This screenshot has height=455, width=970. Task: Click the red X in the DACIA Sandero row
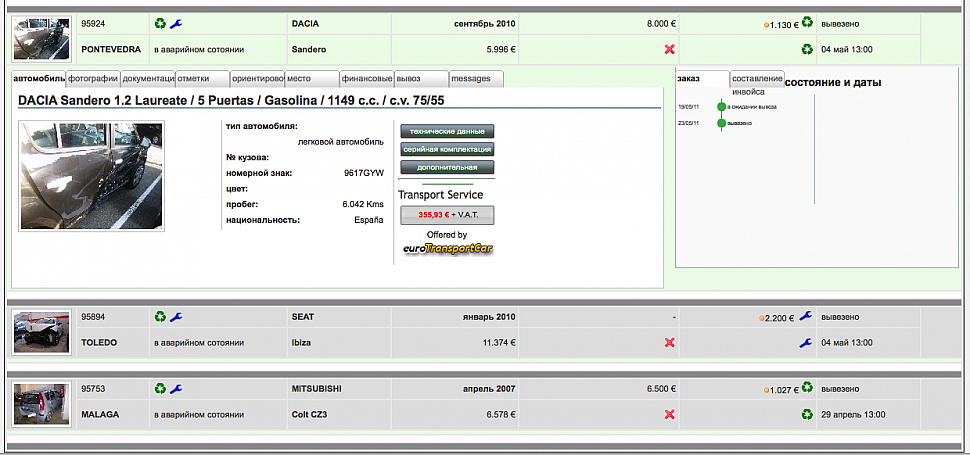669,49
